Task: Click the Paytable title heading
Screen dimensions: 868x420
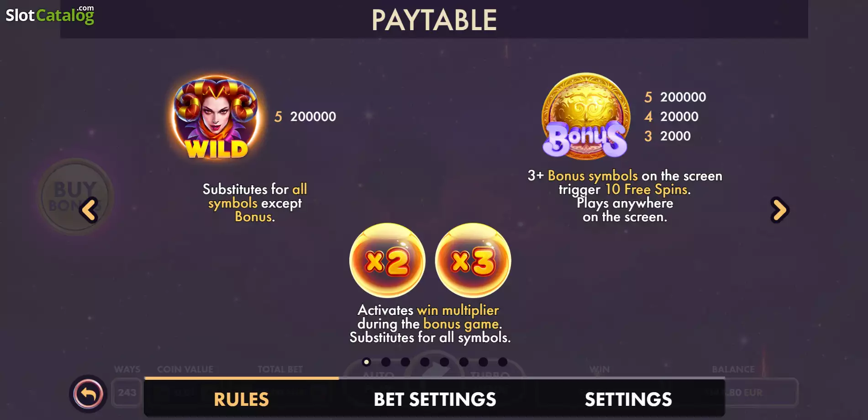Action: click(434, 20)
